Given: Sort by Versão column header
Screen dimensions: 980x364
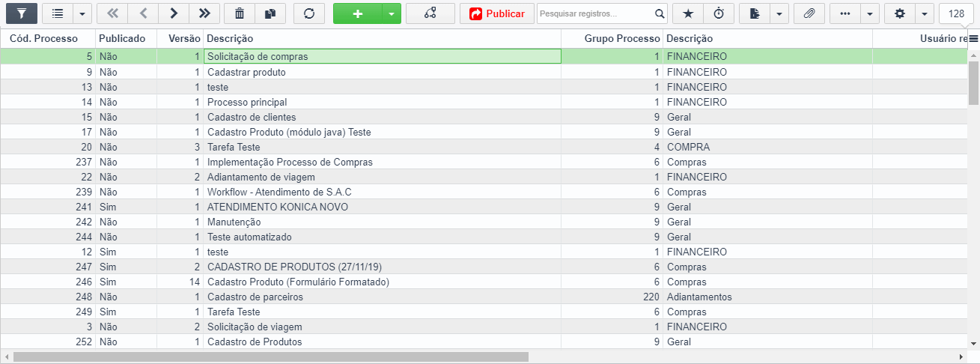Looking at the screenshot, I should click(x=180, y=38).
